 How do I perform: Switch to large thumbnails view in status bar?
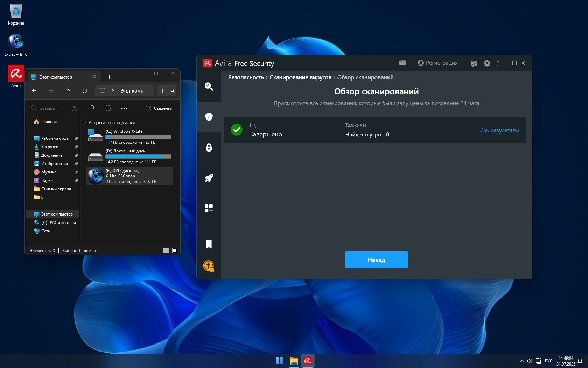coord(175,250)
